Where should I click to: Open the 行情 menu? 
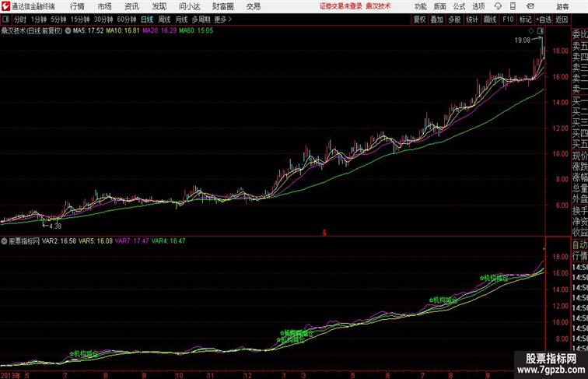(x=77, y=6)
